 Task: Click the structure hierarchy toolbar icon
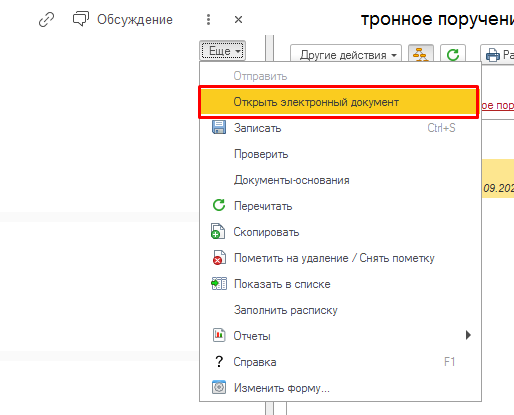pos(421,54)
